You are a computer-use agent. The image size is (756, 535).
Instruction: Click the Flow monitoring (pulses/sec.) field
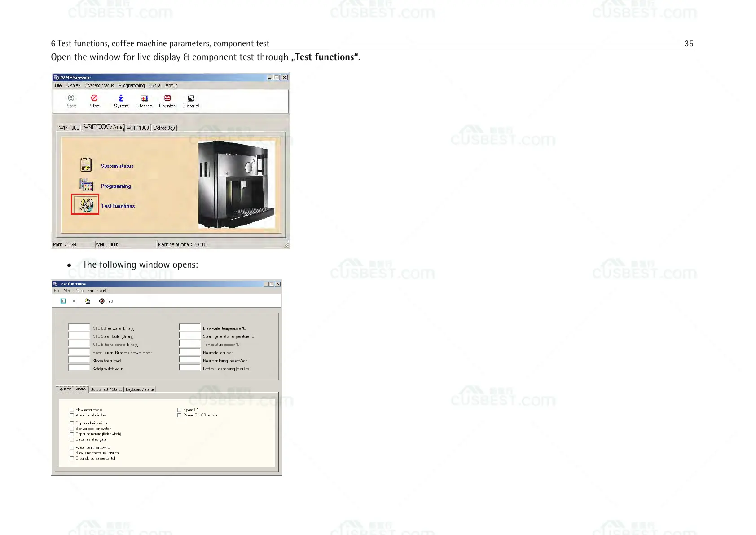click(x=189, y=360)
